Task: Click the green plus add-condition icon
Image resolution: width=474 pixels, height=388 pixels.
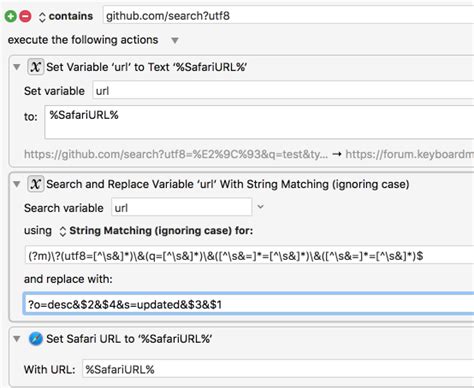Action: pyautogui.click(x=10, y=16)
